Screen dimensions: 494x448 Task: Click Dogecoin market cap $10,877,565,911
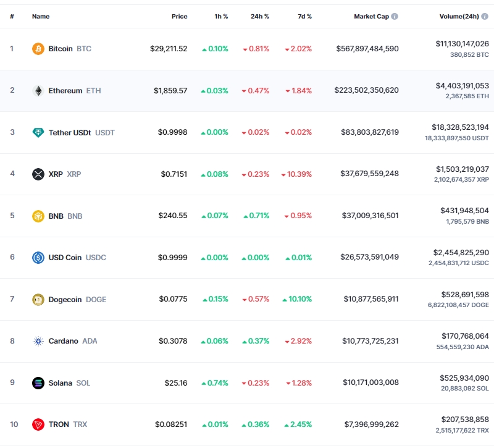pos(371,299)
